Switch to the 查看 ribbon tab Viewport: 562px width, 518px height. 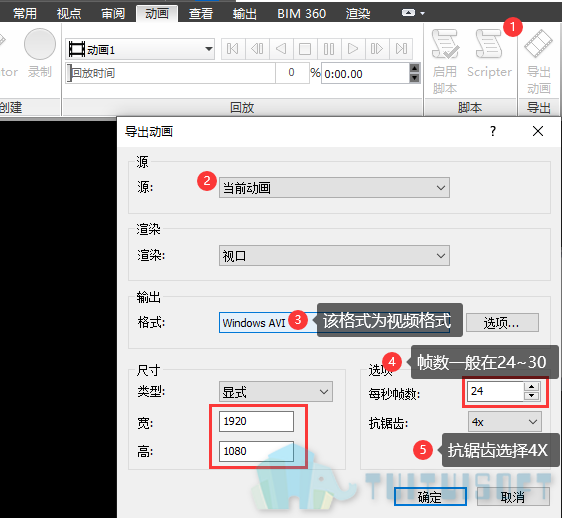tap(201, 14)
